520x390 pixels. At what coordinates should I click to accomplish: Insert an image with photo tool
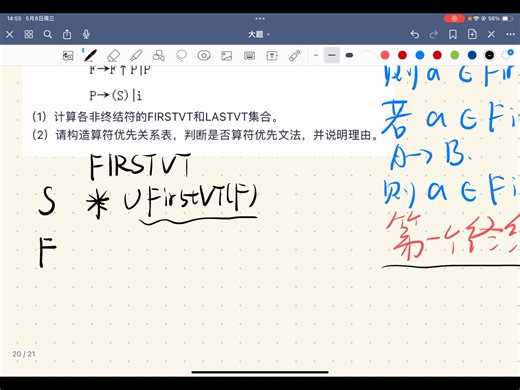pos(227,56)
